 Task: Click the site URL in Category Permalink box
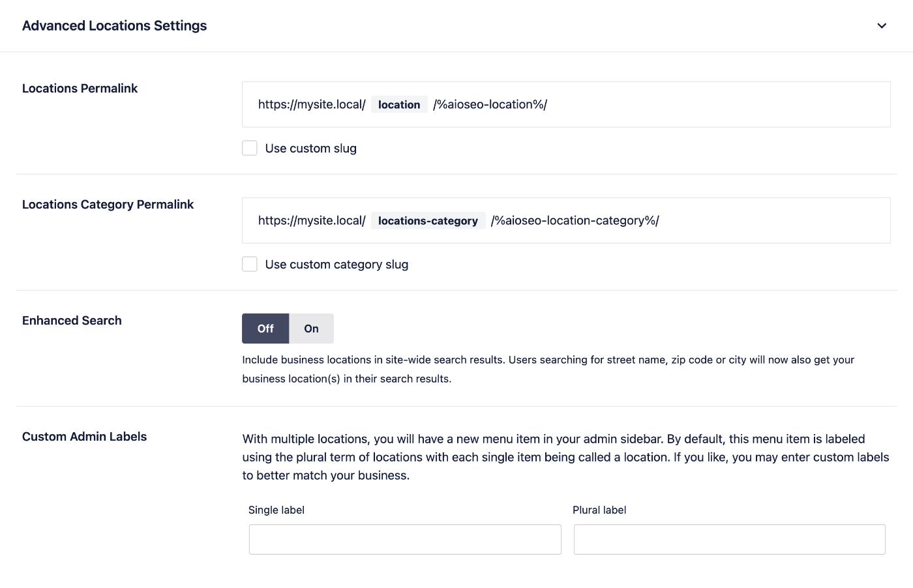point(312,221)
